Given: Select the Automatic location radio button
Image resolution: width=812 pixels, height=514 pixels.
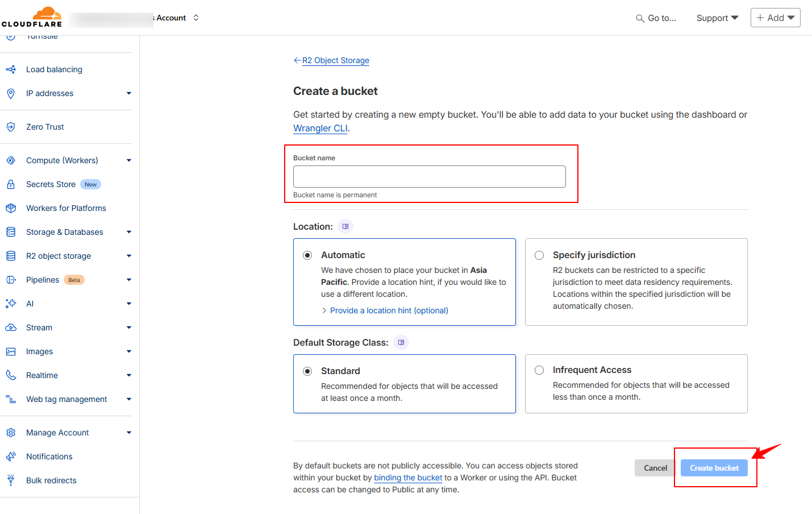Looking at the screenshot, I should click(x=307, y=255).
